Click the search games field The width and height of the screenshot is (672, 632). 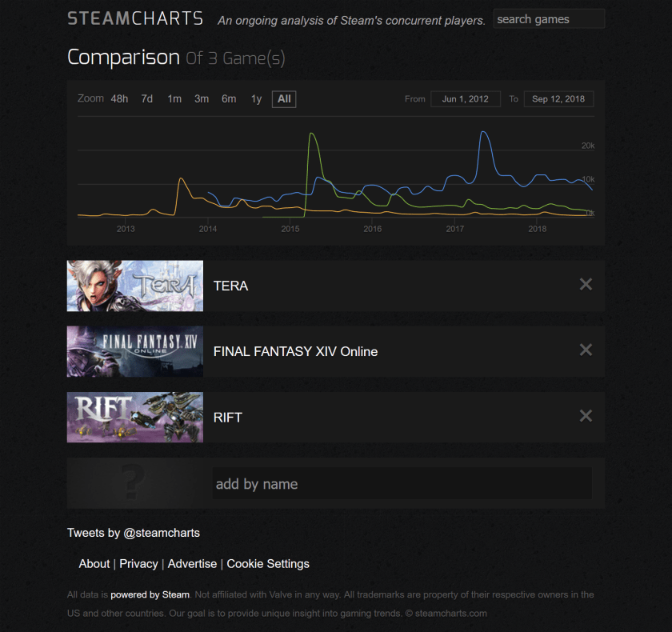click(x=549, y=18)
